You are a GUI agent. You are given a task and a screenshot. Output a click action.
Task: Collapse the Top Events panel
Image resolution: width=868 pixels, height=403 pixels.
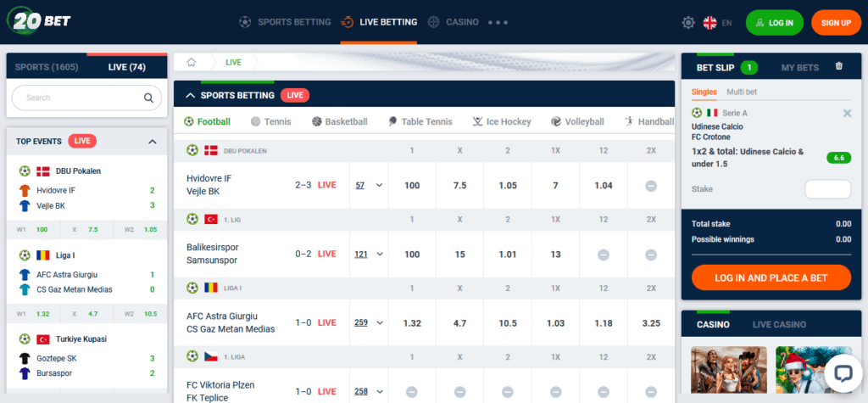tap(153, 142)
